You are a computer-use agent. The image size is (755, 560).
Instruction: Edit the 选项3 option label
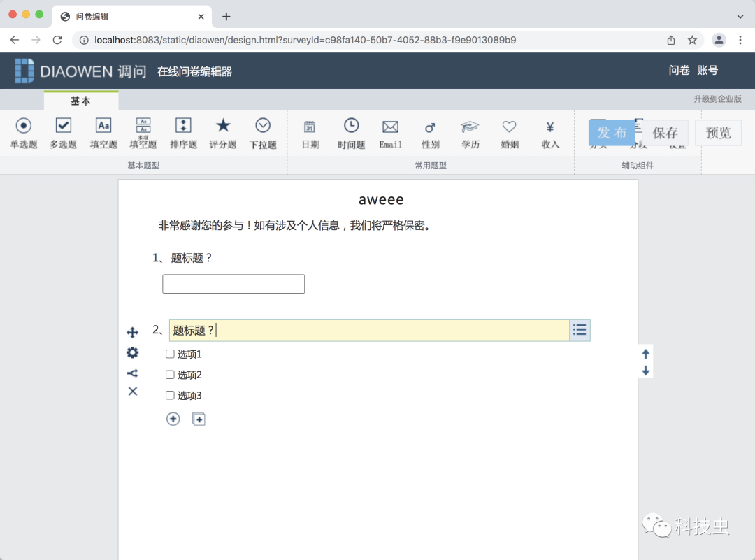point(189,396)
